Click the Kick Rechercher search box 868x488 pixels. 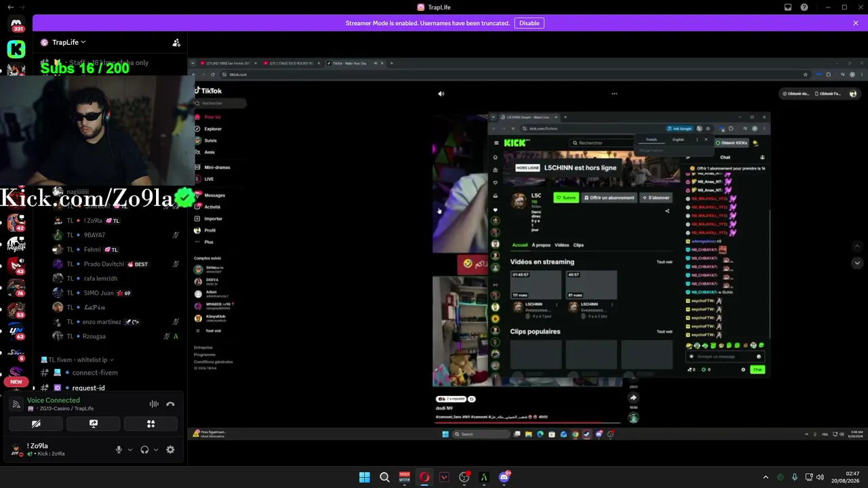coord(602,143)
